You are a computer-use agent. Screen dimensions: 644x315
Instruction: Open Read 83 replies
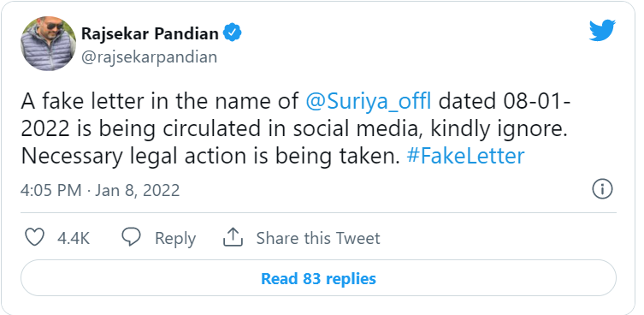click(318, 278)
